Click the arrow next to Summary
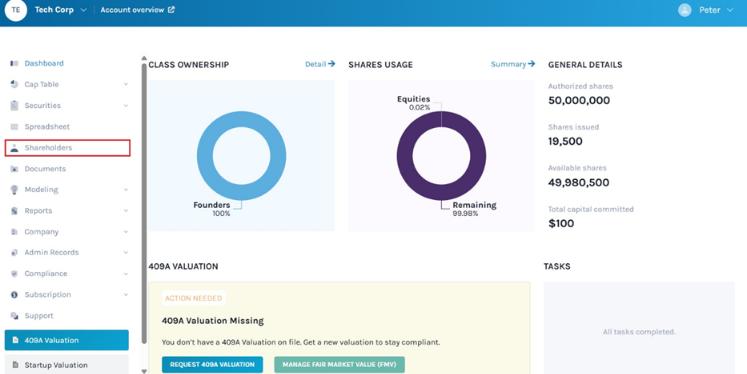747x374 pixels. click(x=531, y=64)
